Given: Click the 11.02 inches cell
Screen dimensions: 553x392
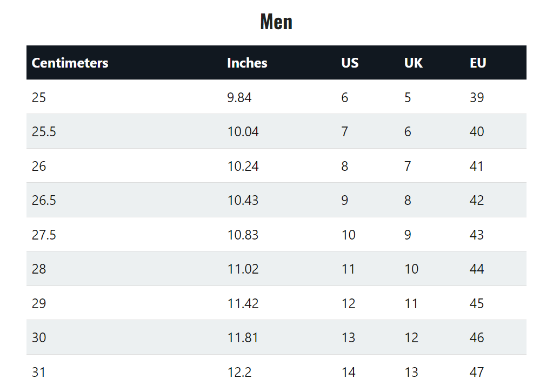Looking at the screenshot, I should 243,269.
